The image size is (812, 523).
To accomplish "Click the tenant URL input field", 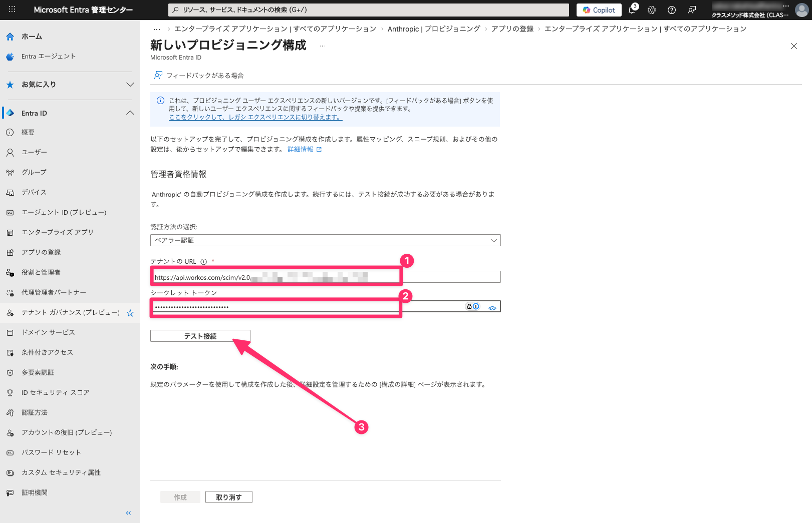I will pyautogui.click(x=326, y=277).
